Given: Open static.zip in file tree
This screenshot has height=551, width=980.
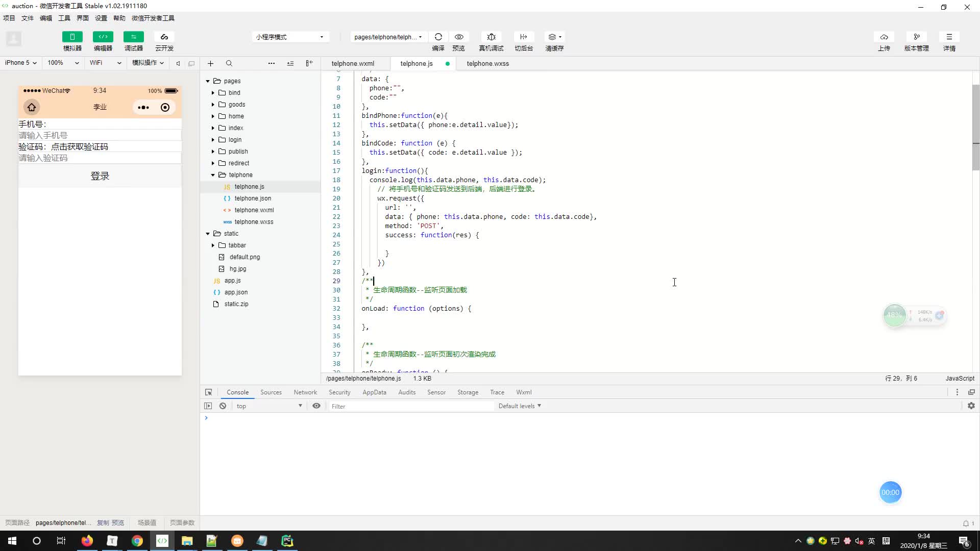Looking at the screenshot, I should tap(236, 304).
